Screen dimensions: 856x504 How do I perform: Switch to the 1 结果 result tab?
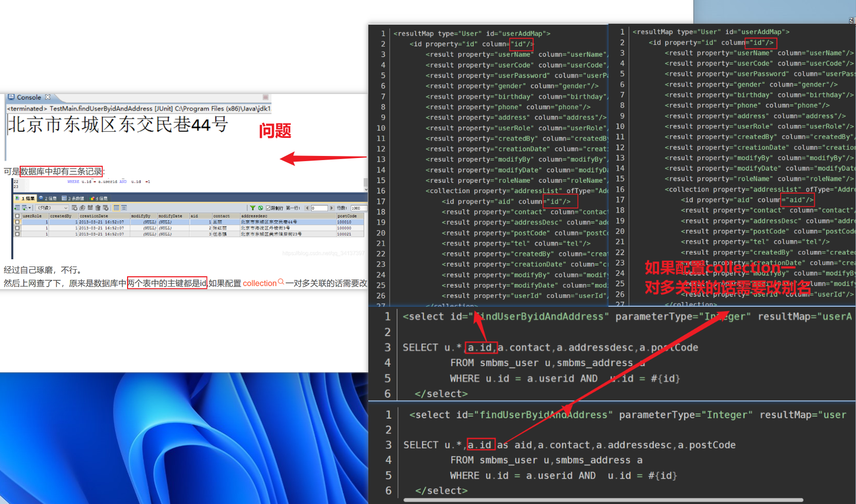coord(25,198)
